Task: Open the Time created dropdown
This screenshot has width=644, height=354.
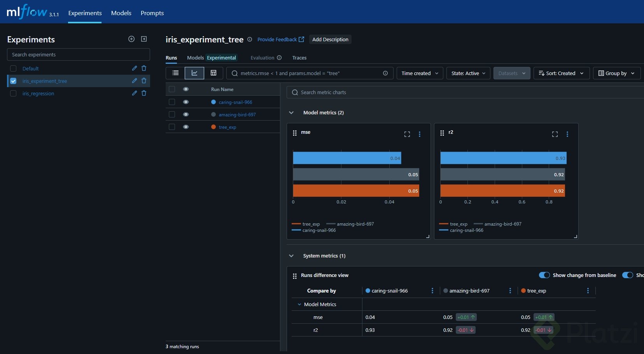Action: click(x=420, y=73)
